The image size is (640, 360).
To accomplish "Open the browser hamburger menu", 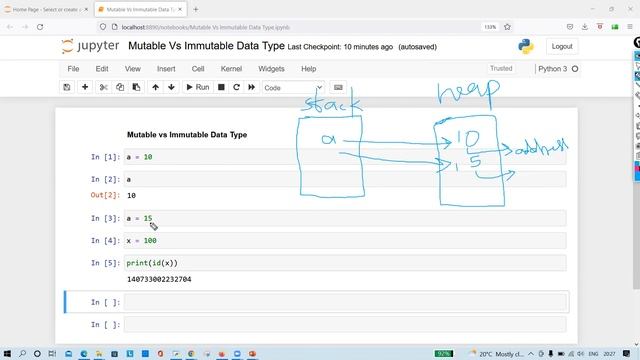I will pyautogui.click(x=630, y=27).
